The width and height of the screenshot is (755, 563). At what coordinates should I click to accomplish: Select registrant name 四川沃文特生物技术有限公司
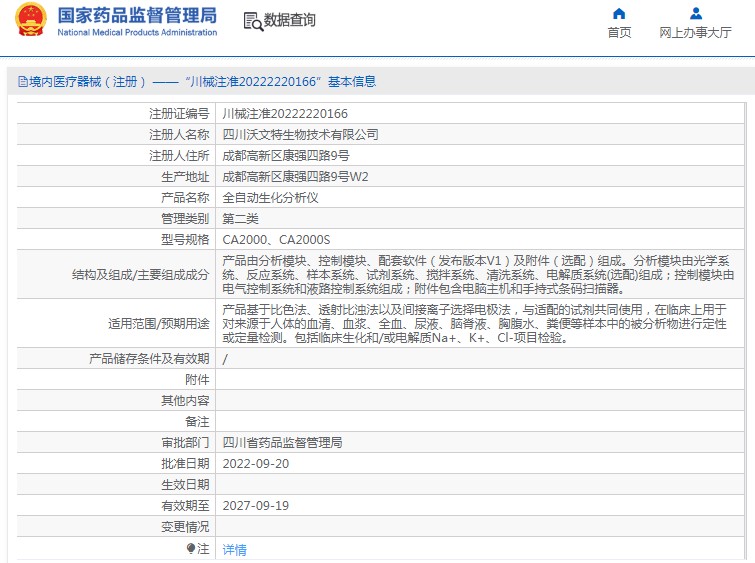click(x=300, y=135)
